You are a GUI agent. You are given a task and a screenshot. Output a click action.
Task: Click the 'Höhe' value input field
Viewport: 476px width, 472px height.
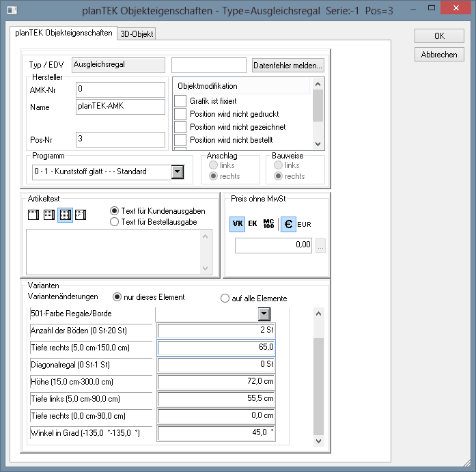(x=216, y=381)
